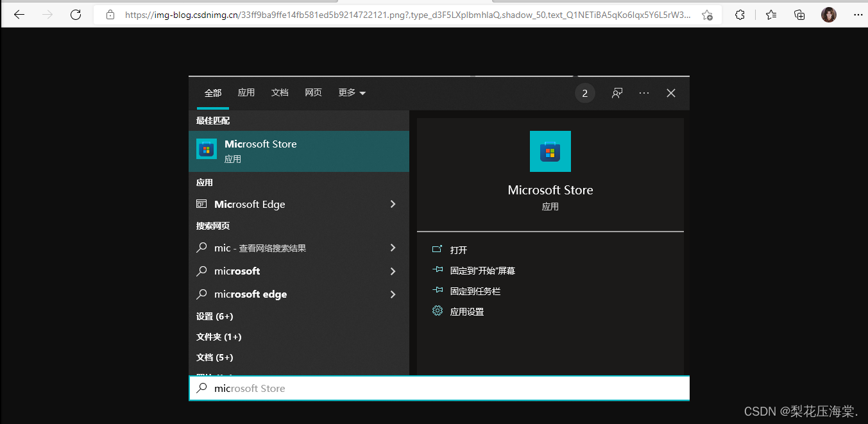Select microsoft web search suggestion
This screenshot has height=424, width=868.
click(x=299, y=271)
